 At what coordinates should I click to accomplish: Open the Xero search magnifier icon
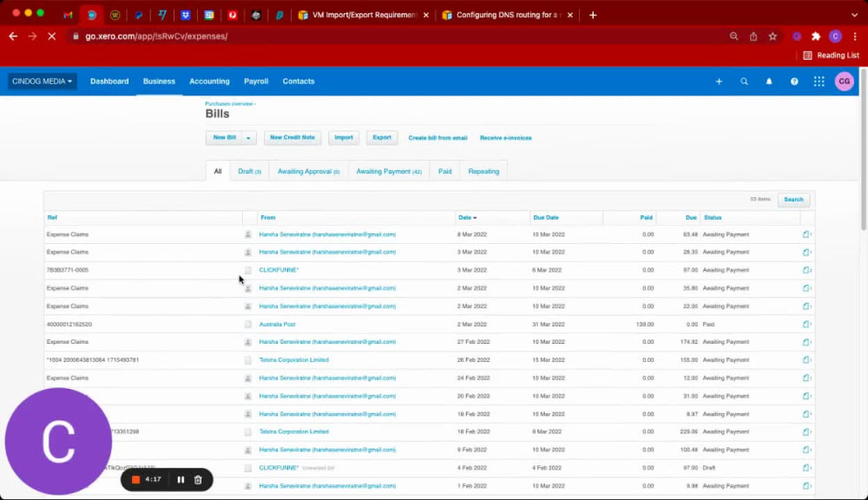click(x=744, y=82)
